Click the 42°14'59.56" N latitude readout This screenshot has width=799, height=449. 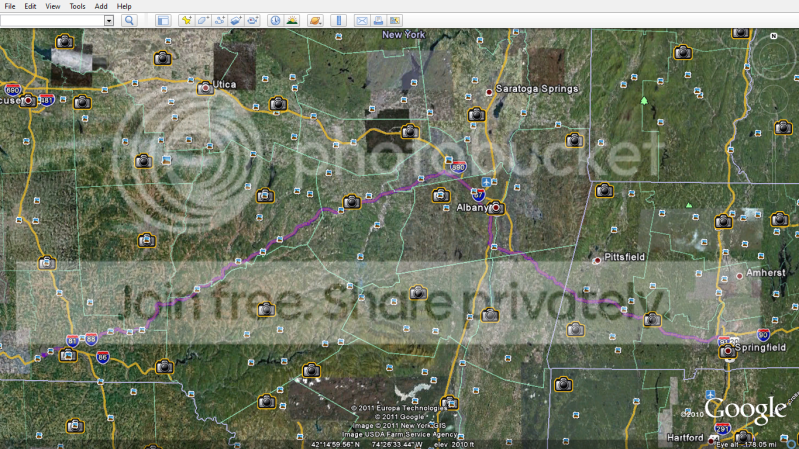(x=335, y=444)
